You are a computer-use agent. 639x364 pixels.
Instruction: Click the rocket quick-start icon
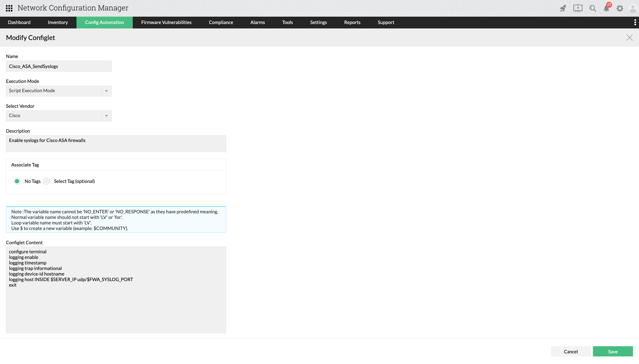[x=563, y=8]
